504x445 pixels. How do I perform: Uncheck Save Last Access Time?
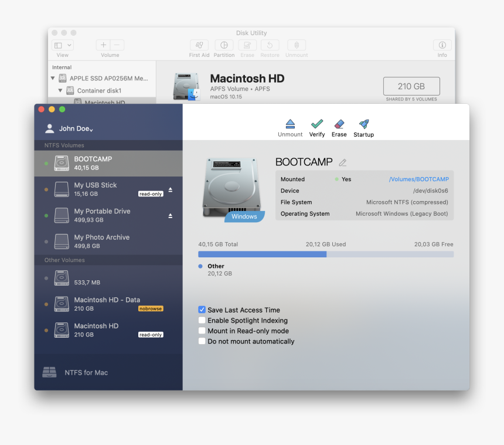[x=202, y=310]
